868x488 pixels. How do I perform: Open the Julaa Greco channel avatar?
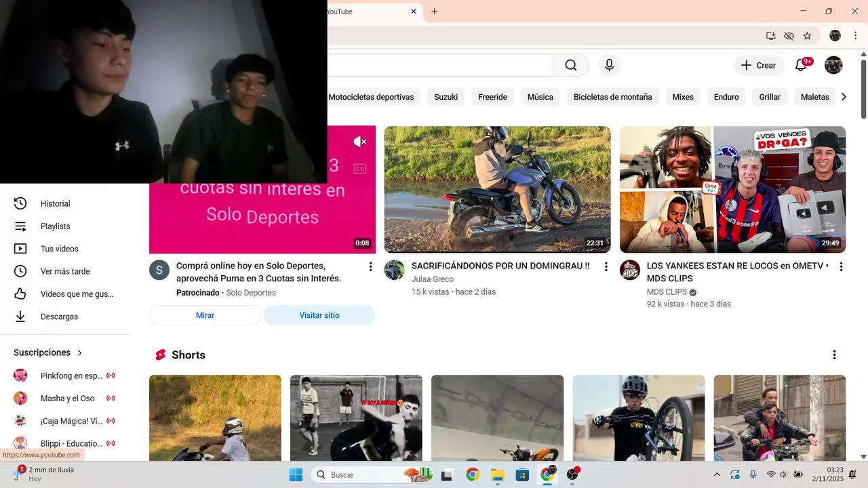click(x=395, y=270)
